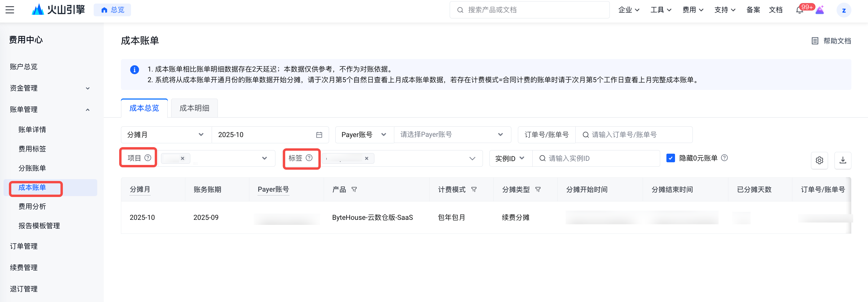This screenshot has width=868, height=302.
Task: Click the 搜索产品或文档 search field
Action: tap(529, 10)
